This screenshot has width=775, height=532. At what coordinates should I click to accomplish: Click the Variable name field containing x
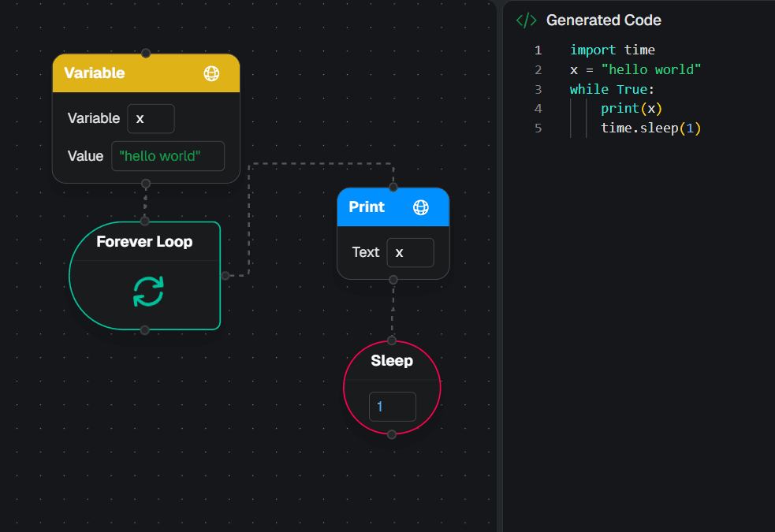click(x=151, y=118)
